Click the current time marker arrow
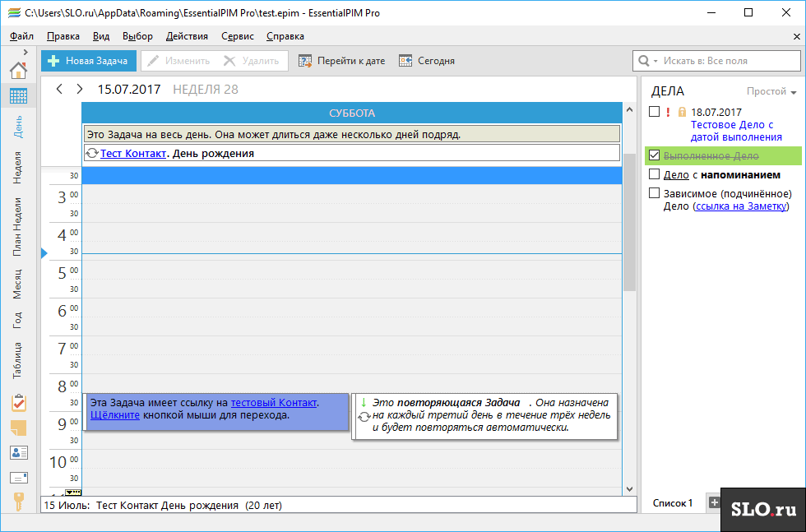The width and height of the screenshot is (806, 532). 44,253
